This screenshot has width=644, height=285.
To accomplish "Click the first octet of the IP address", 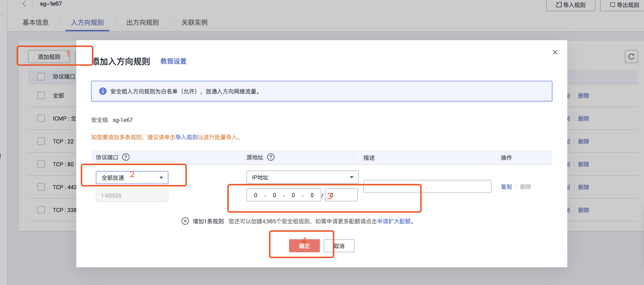I will (256, 195).
